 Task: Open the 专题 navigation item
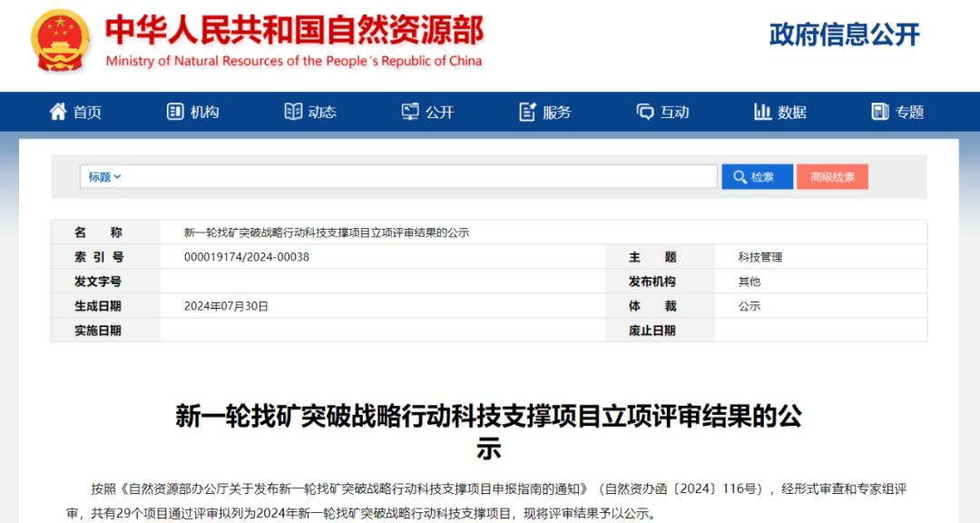897,112
